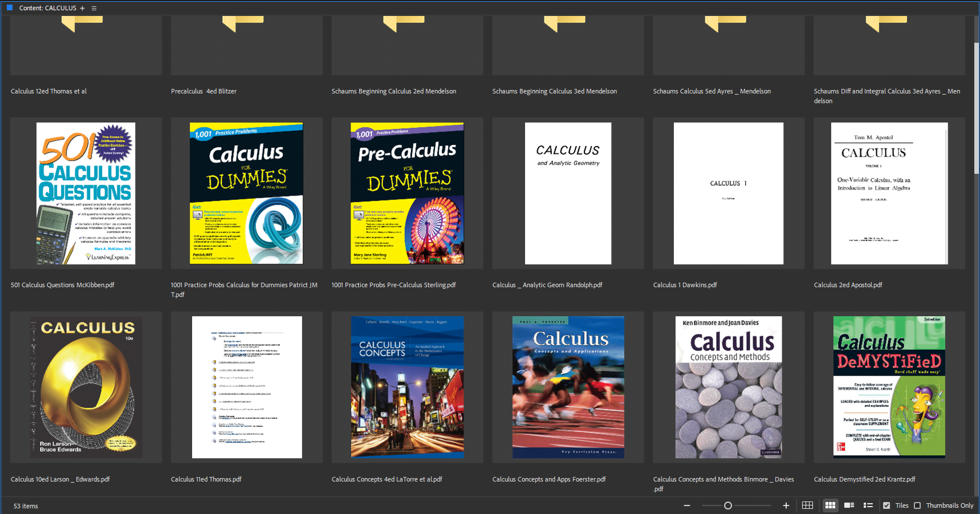This screenshot has height=514, width=980.
Task: Switch to the details view icon
Action: pyautogui.click(x=849, y=505)
